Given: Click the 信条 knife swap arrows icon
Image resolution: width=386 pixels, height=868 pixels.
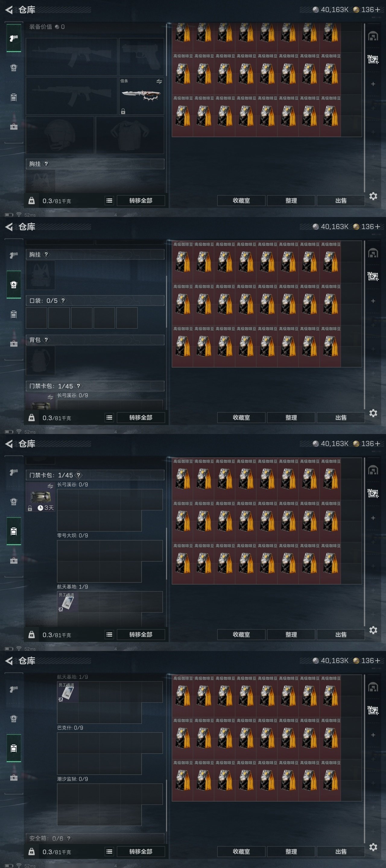Looking at the screenshot, I should tap(159, 81).
